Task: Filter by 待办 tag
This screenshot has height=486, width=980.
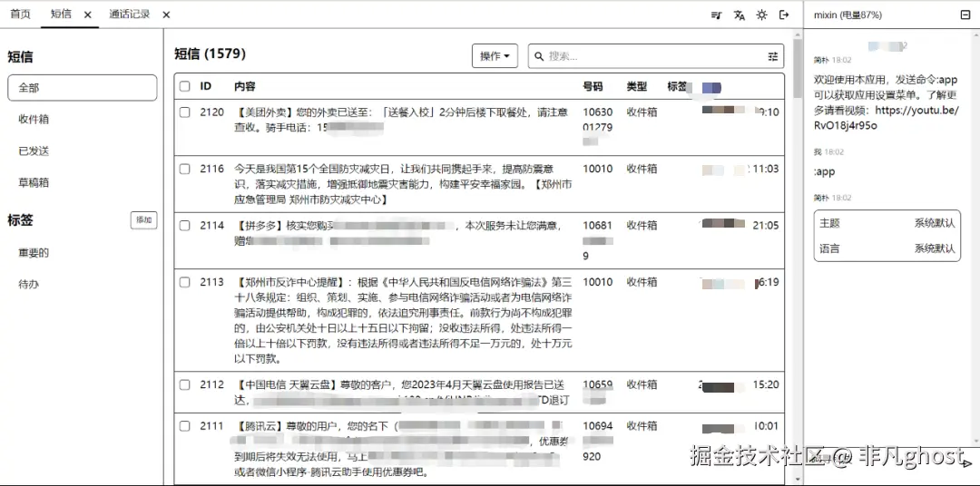Action: pos(28,284)
